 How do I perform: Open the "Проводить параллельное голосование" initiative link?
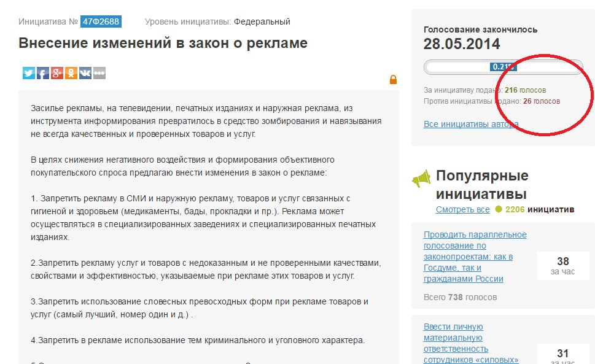(475, 257)
